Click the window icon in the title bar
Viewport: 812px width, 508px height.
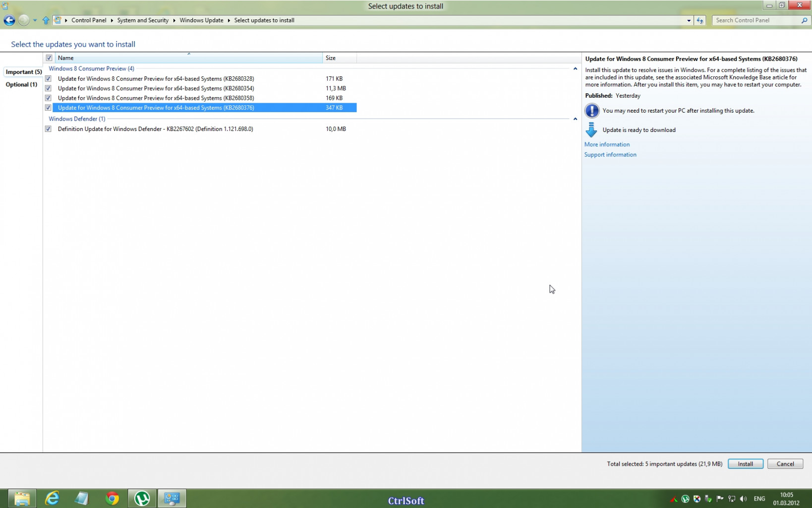click(x=5, y=6)
